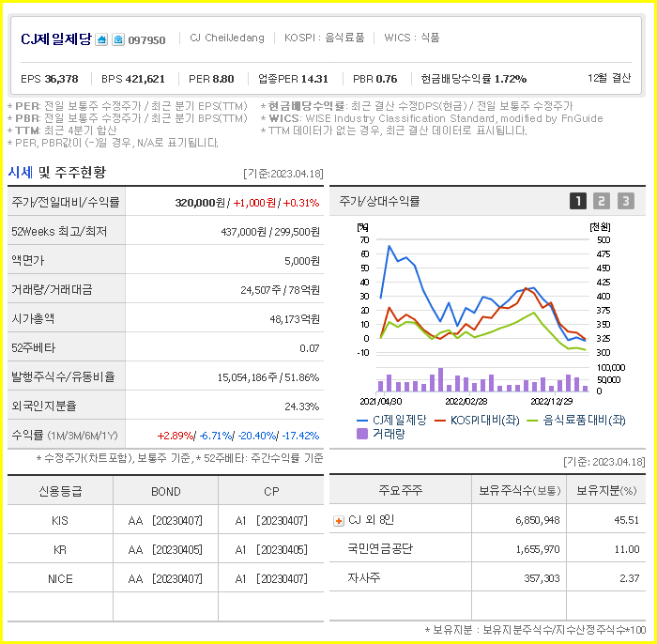This screenshot has width=657, height=644.
Task: Click the blue 시세 heading link
Action: (x=20, y=172)
